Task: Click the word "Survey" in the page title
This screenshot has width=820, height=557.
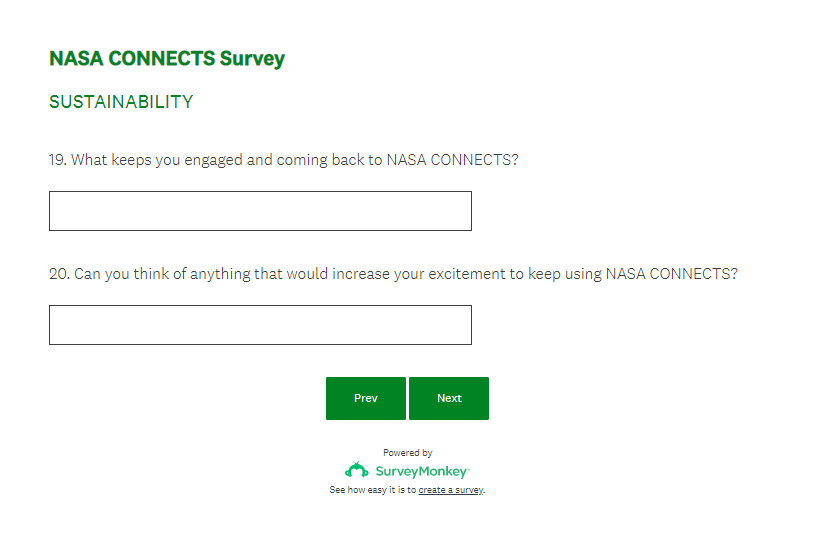Action: point(252,58)
